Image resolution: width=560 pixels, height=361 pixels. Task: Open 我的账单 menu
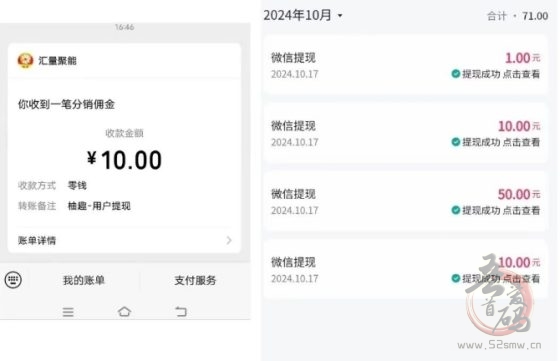click(84, 280)
